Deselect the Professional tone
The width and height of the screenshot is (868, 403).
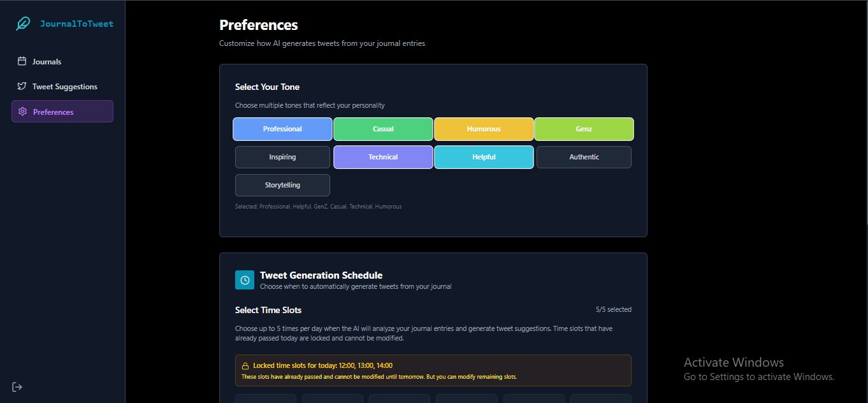click(282, 129)
